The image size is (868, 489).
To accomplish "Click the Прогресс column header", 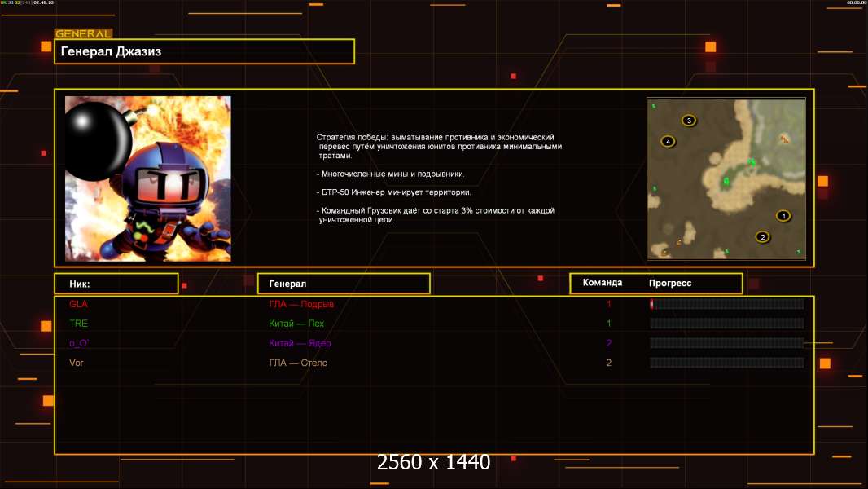I will pyautogui.click(x=670, y=283).
